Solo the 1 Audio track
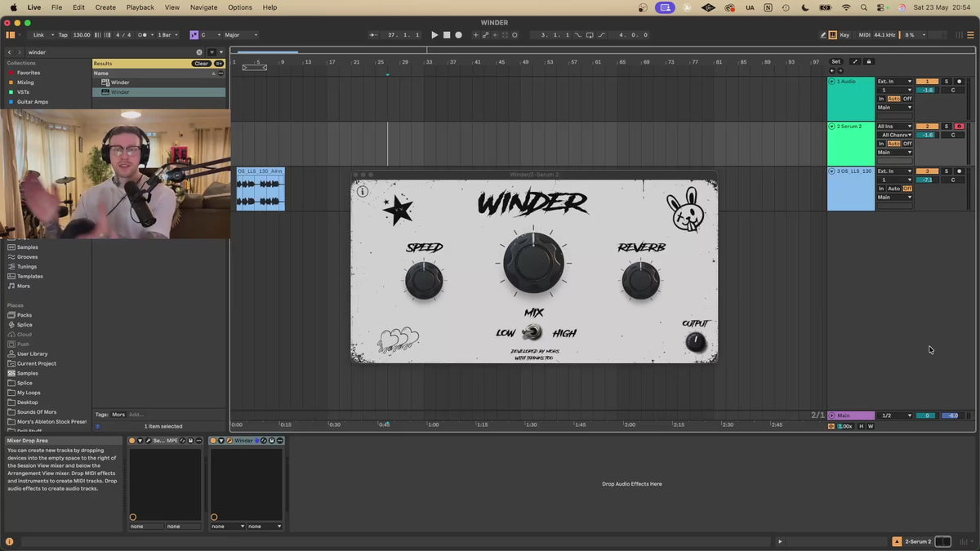The height and width of the screenshot is (551, 980). point(947,82)
